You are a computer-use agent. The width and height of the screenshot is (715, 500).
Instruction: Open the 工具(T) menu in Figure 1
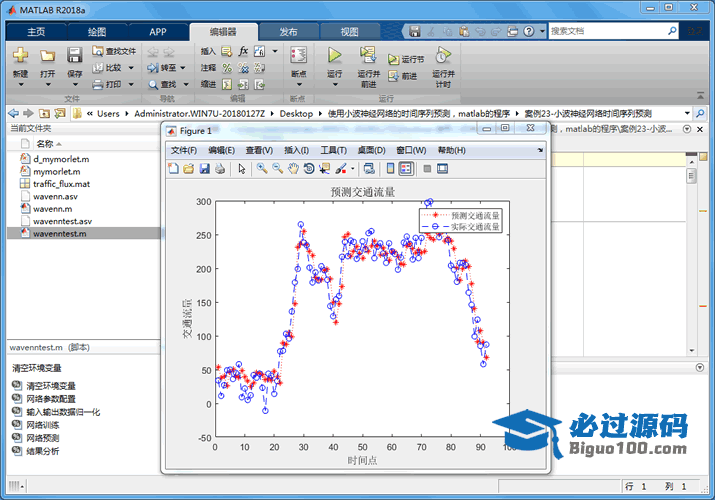click(333, 150)
